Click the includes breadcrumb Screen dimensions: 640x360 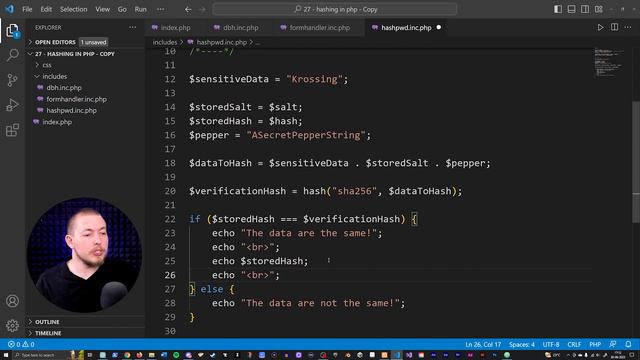pos(165,42)
